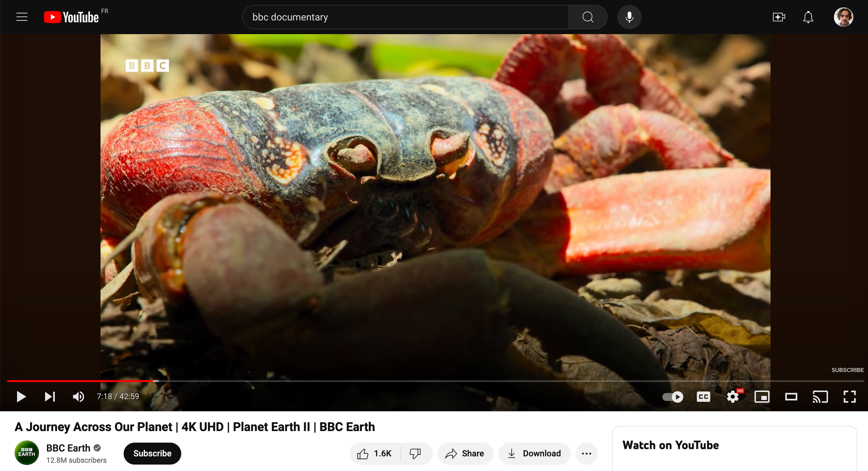Open the notifications bell
868x471 pixels.
pos(808,17)
